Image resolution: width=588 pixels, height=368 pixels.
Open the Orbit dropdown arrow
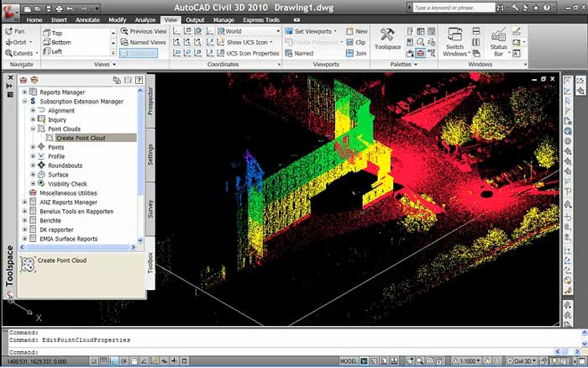30,42
